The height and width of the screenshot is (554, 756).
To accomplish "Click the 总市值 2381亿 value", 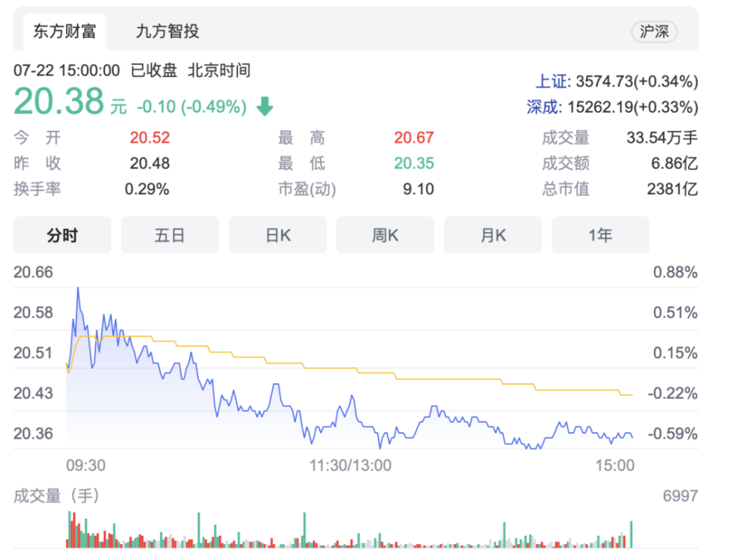I will pos(672,189).
